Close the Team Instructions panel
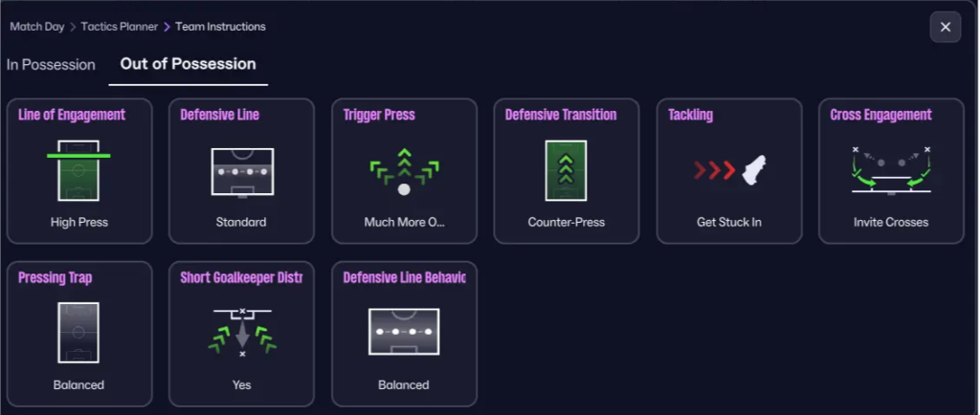Image resolution: width=980 pixels, height=415 pixels. pos(945,27)
